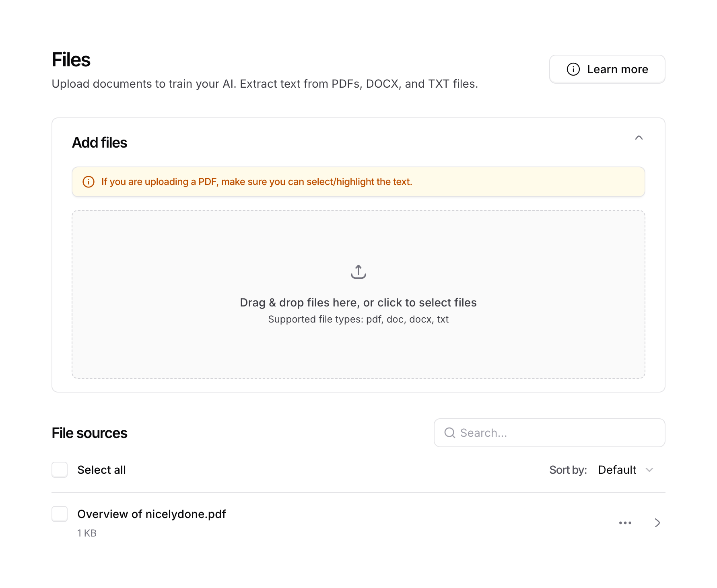Click the upload arrow icon in dropzone
The width and height of the screenshot is (717, 588).
click(x=358, y=272)
